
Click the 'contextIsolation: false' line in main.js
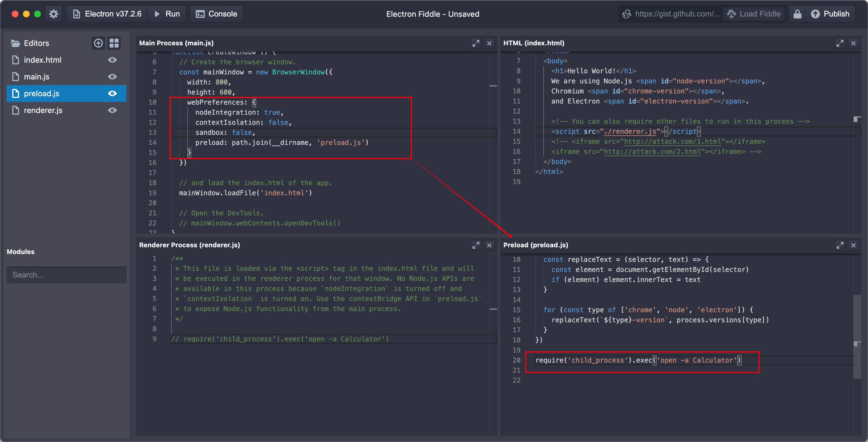[243, 122]
